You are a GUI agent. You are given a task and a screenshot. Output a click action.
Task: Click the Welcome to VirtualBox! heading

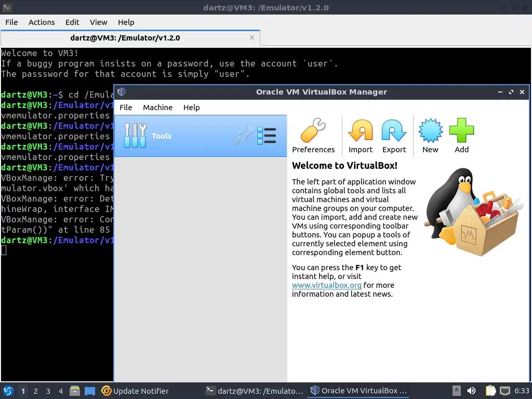coord(344,166)
